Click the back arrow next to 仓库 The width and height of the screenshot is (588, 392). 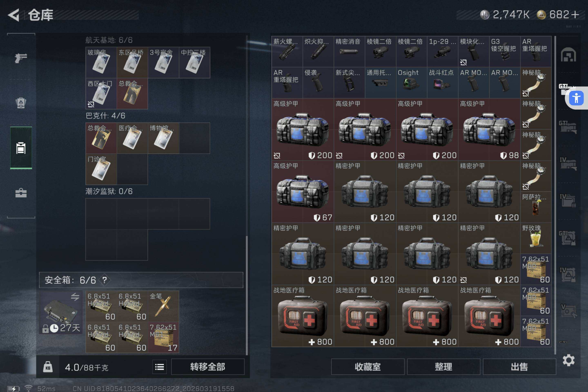[x=14, y=15]
